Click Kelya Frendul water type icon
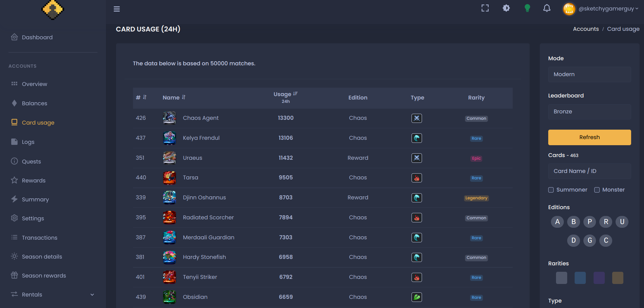This screenshot has height=308, width=644. pos(417,138)
